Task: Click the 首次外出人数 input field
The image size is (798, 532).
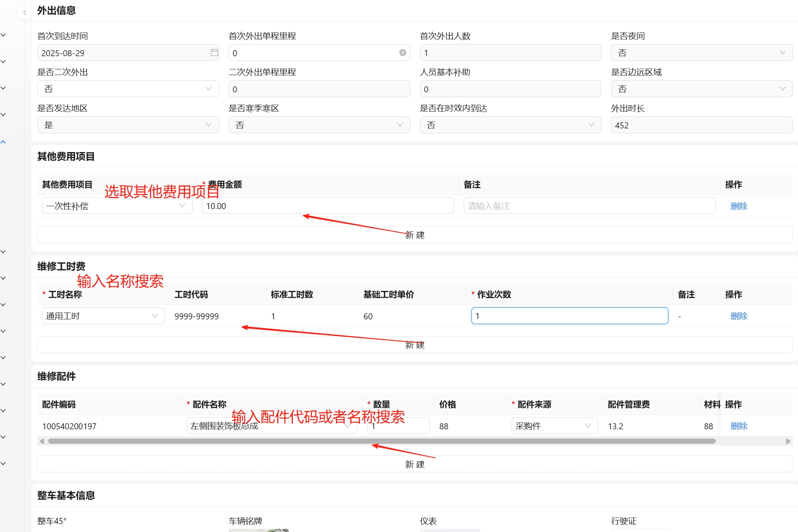Action: tap(510, 53)
